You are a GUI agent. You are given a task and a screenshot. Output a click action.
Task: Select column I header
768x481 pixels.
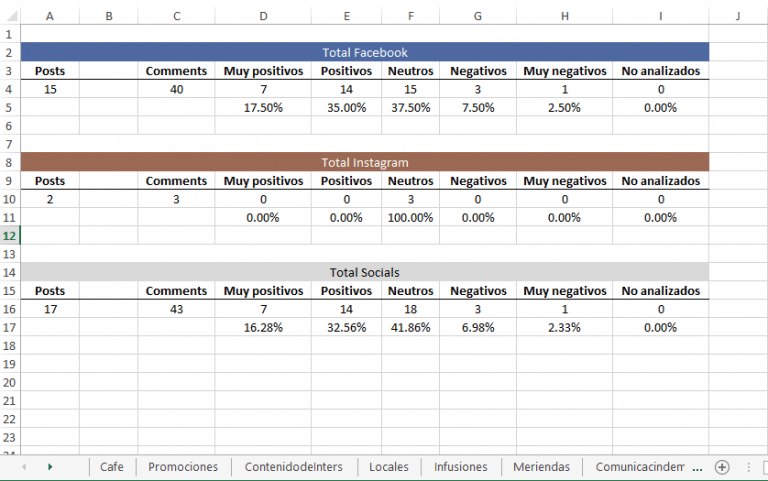point(660,16)
